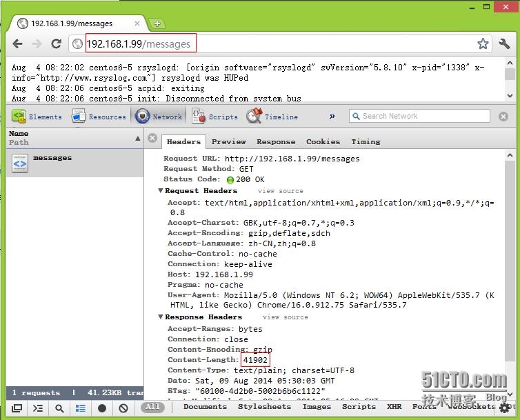
Task: Close DevTools with the round X icon
Action: tap(503, 117)
